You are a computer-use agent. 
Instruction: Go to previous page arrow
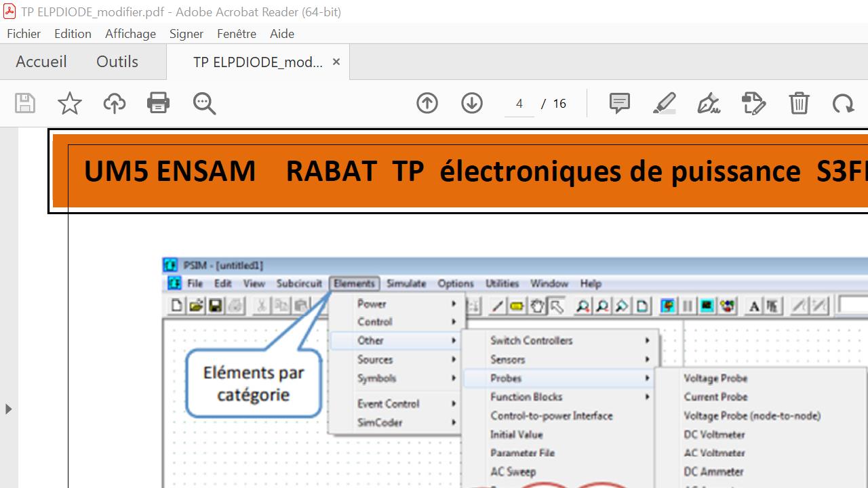tap(427, 103)
